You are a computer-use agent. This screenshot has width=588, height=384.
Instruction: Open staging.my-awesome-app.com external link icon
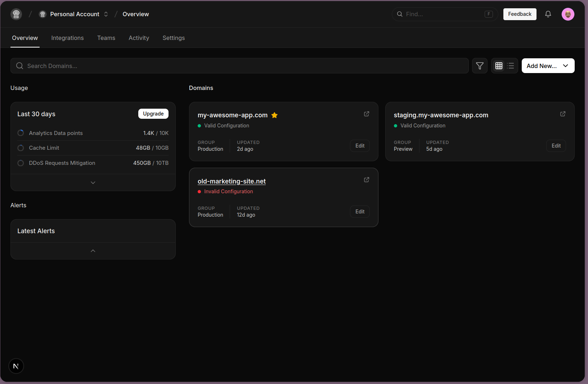563,114
